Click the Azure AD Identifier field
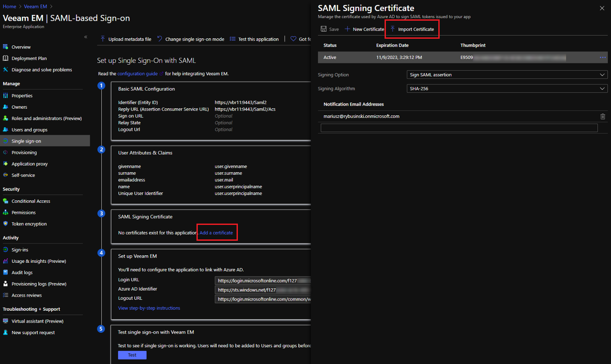611x364 pixels. pyautogui.click(x=263, y=290)
